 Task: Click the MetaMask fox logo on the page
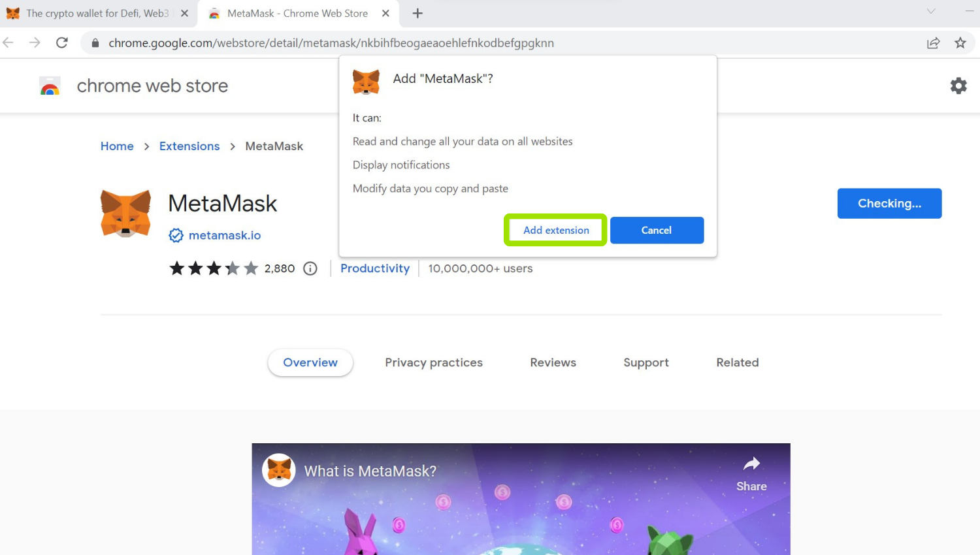tap(125, 214)
